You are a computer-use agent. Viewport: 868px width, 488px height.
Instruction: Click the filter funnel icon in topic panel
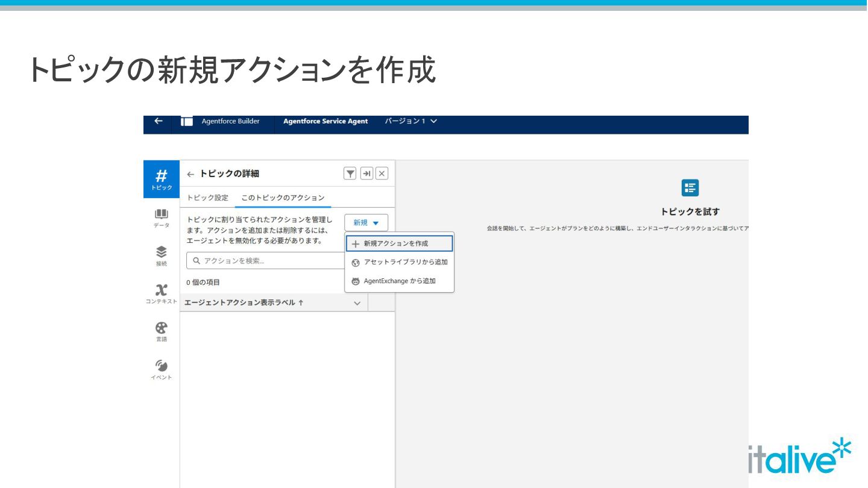350,174
